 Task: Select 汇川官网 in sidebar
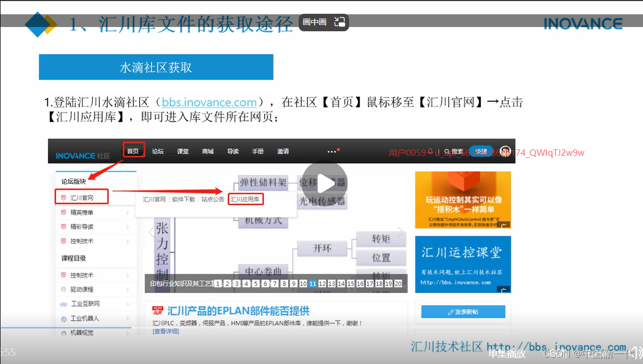[82, 198]
